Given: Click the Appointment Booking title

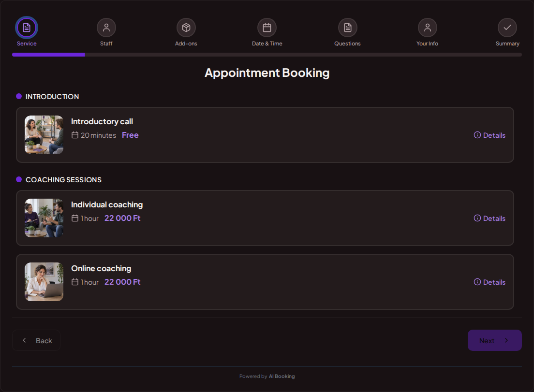Looking at the screenshot, I should tap(267, 73).
